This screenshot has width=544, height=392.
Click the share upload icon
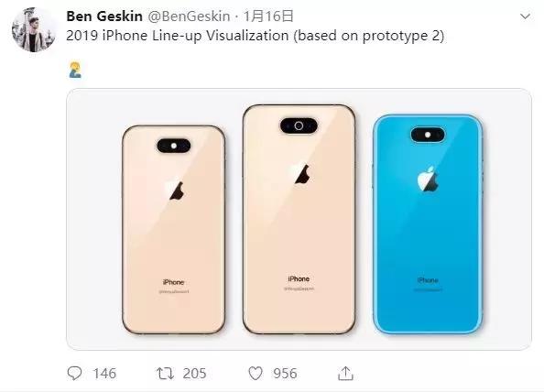[x=345, y=374]
